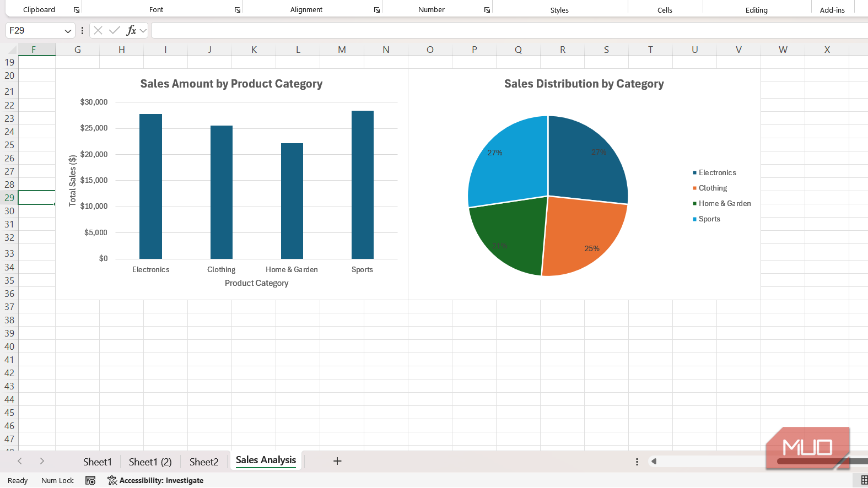This screenshot has width=868, height=488.
Task: Click sheet tab bar options dots
Action: [x=637, y=462]
